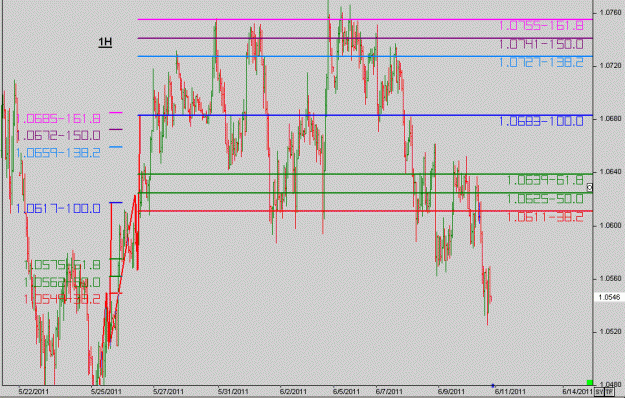Viewport: 625px width, 398px height.
Task: Click the 1.0520 price axis value
Action: [x=610, y=332]
